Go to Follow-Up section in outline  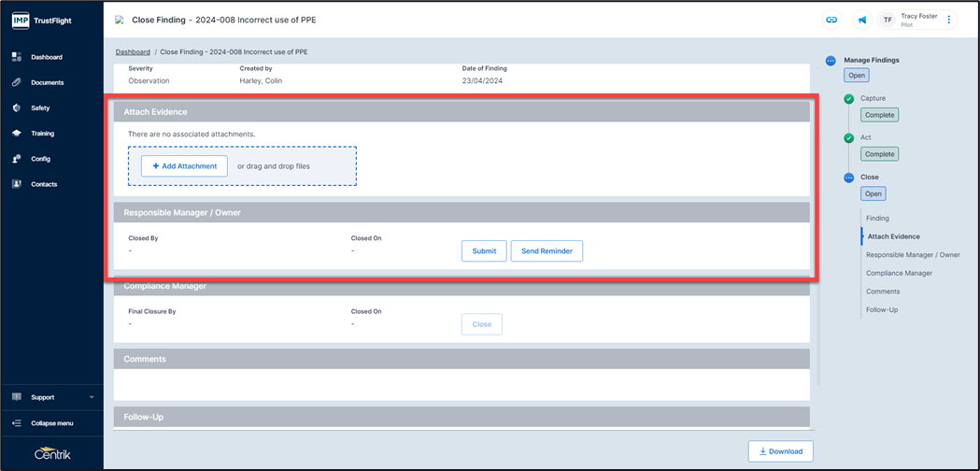click(x=881, y=309)
